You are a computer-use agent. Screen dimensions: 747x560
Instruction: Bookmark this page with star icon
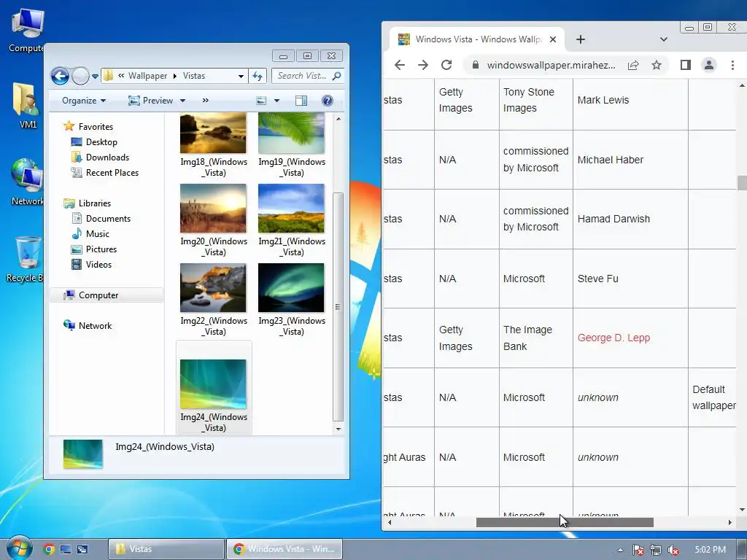657,65
